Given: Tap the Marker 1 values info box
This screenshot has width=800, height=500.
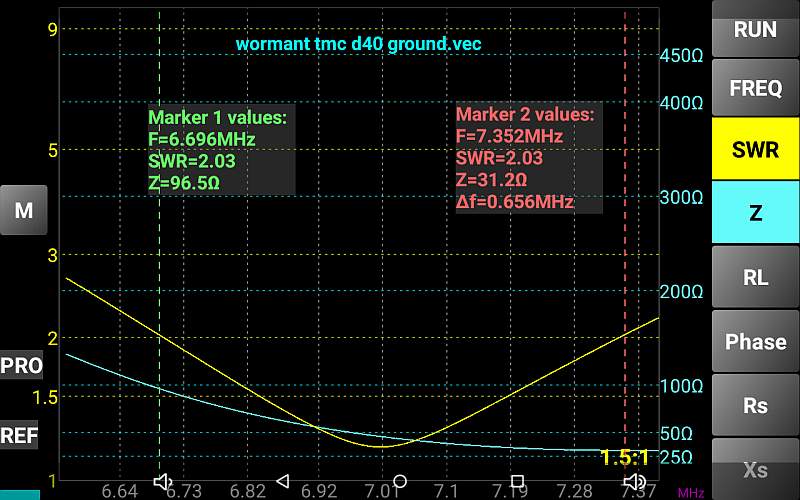Looking at the screenshot, I should (221, 150).
